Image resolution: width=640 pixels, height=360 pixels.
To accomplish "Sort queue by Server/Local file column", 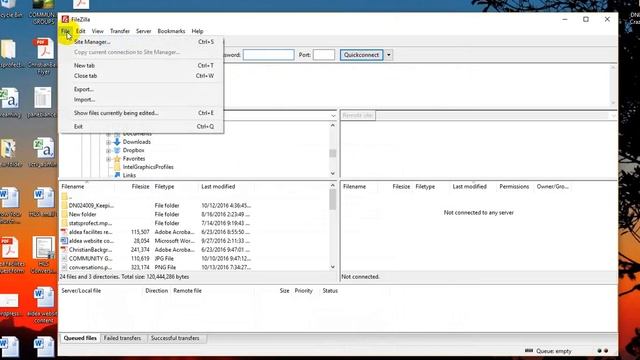I will click(81, 291).
